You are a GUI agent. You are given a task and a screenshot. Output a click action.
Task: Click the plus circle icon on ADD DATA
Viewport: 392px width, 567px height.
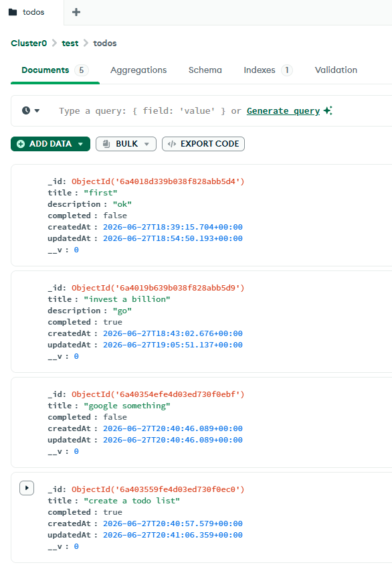tap(21, 144)
